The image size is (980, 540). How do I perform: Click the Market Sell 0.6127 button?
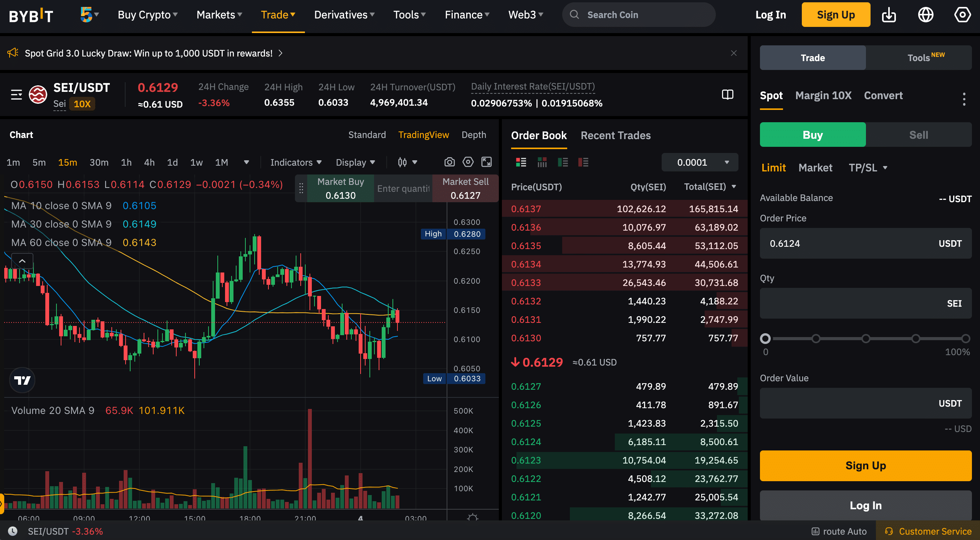click(x=465, y=188)
